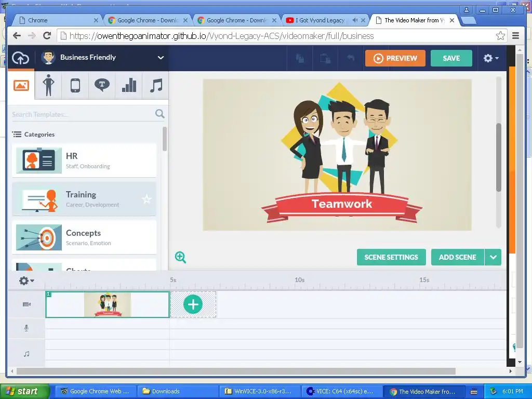Open Downloads in the taskbar
The width and height of the screenshot is (532, 399).
point(177,391)
